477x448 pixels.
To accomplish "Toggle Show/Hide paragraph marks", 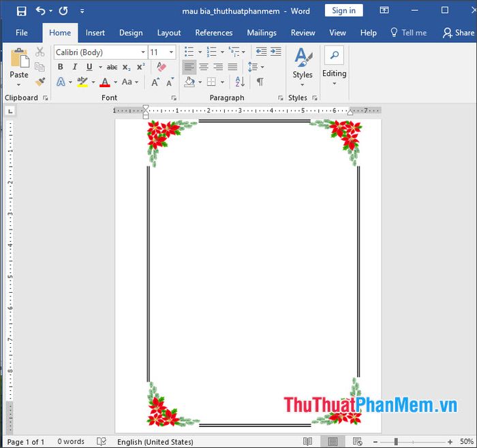I will click(260, 82).
